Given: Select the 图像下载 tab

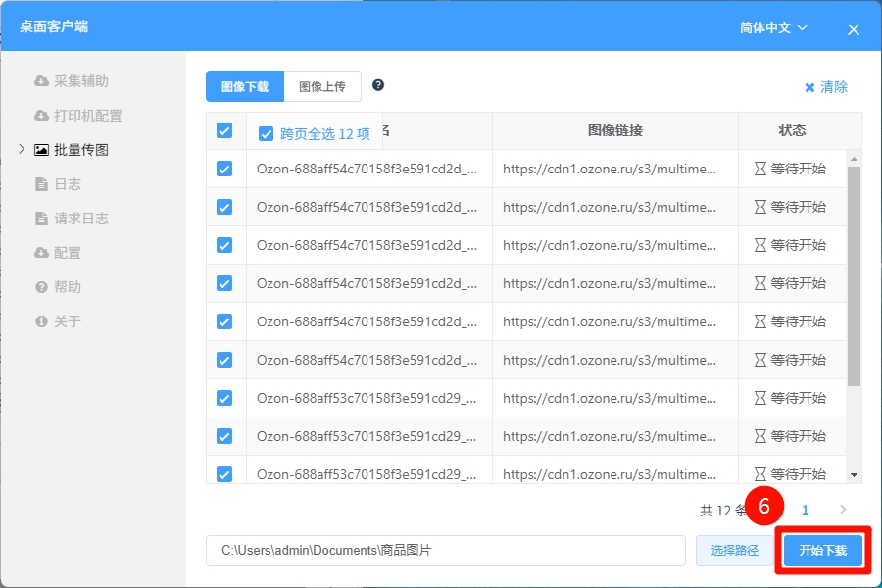Looking at the screenshot, I should click(x=245, y=86).
